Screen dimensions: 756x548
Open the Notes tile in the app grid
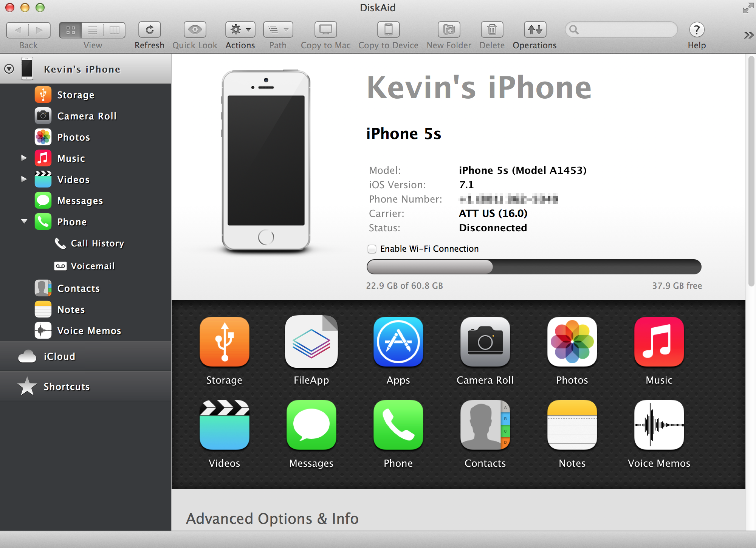pyautogui.click(x=572, y=425)
